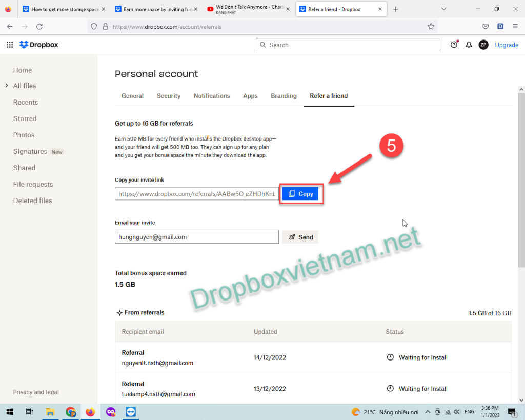This screenshot has height=420, width=525.
Task: Open Firefox from taskbar
Action: point(90,412)
